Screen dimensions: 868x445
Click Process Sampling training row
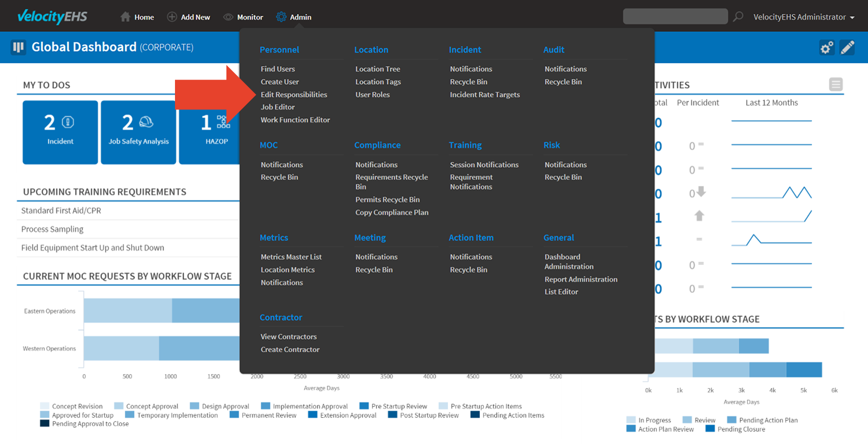[128, 229]
